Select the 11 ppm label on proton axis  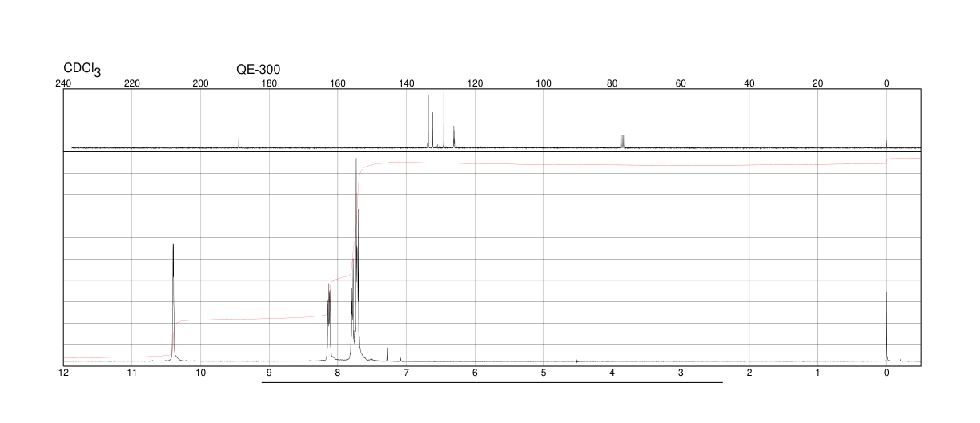[132, 373]
